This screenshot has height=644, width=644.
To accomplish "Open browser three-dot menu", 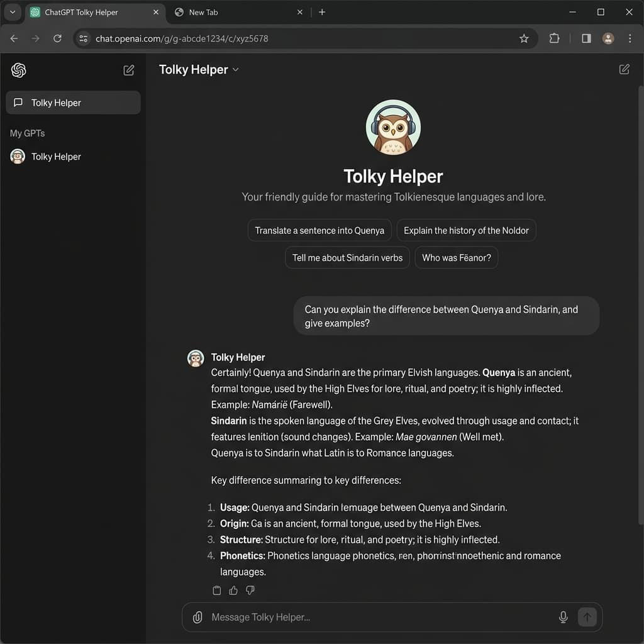I will pyautogui.click(x=630, y=38).
